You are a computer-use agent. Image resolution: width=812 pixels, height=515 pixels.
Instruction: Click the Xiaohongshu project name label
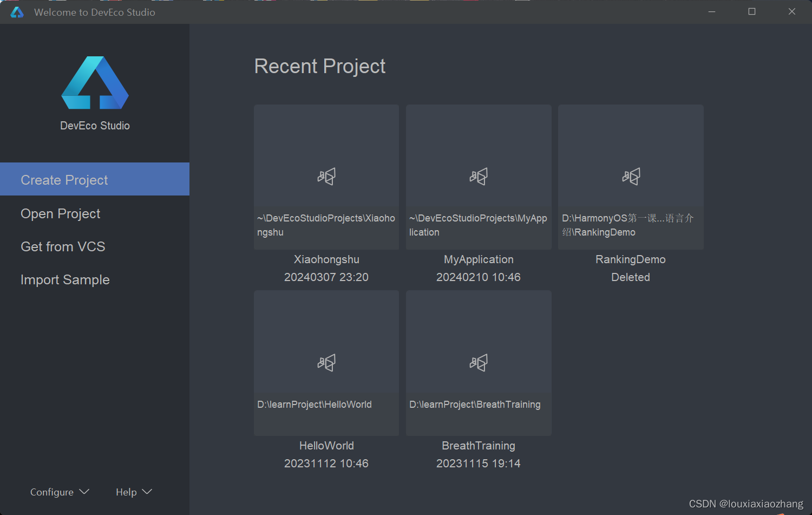tap(326, 259)
